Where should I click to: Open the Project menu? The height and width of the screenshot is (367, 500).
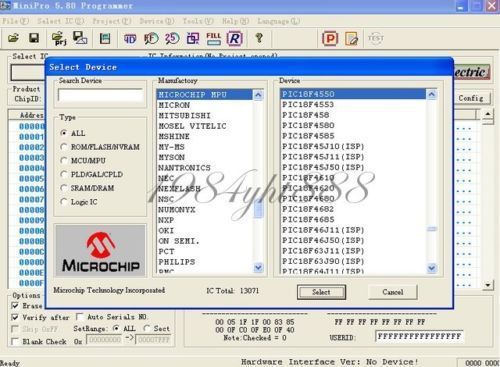point(112,21)
